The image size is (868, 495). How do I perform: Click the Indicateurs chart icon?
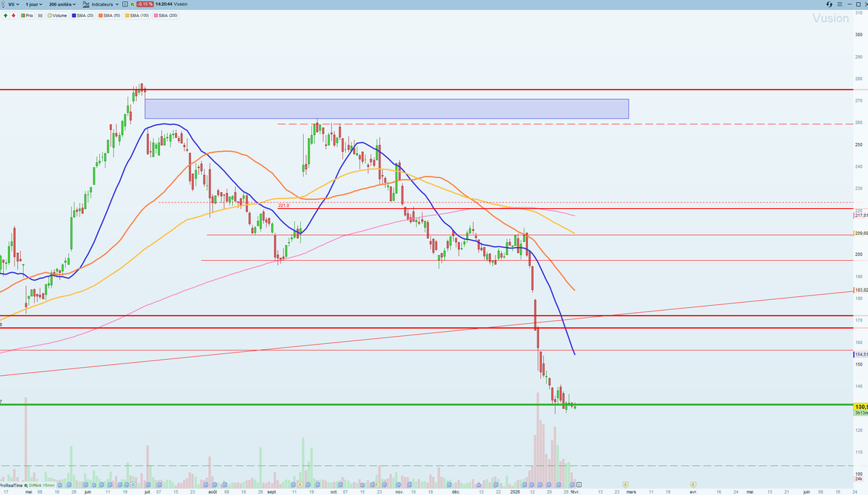(x=85, y=4)
